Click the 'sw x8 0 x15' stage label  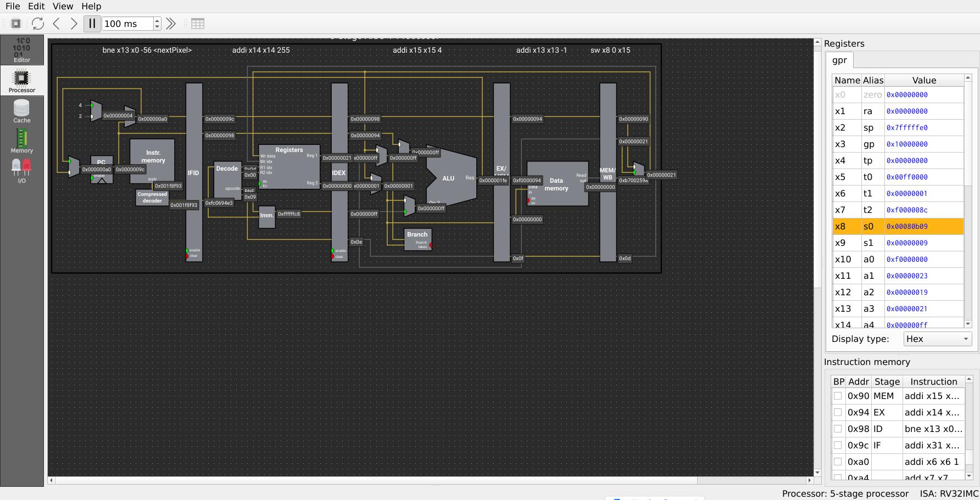[x=610, y=50]
